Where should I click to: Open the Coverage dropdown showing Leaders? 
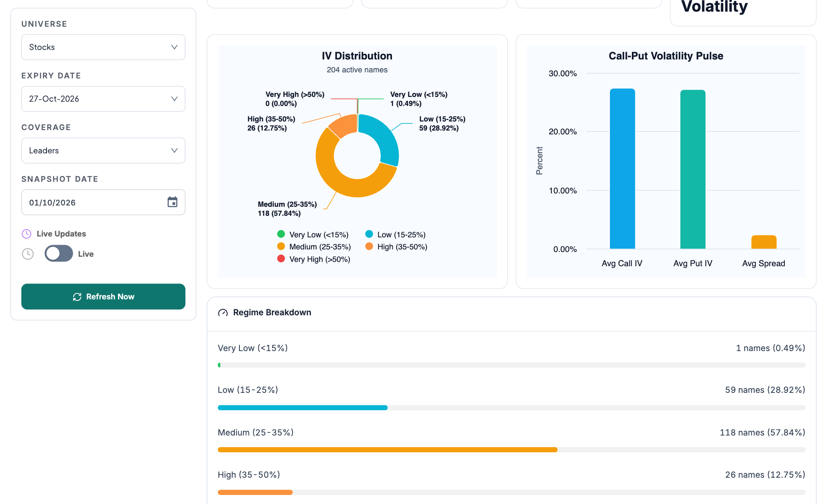103,150
